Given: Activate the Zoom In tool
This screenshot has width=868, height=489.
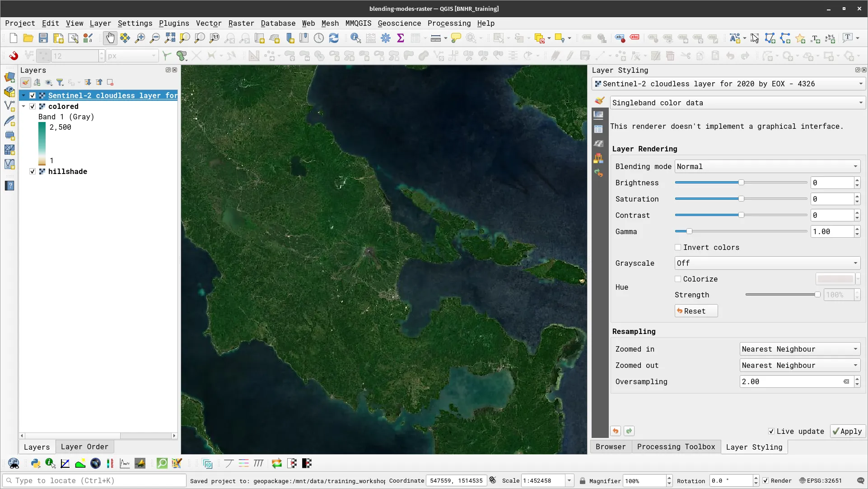Looking at the screenshot, I should pos(140,38).
